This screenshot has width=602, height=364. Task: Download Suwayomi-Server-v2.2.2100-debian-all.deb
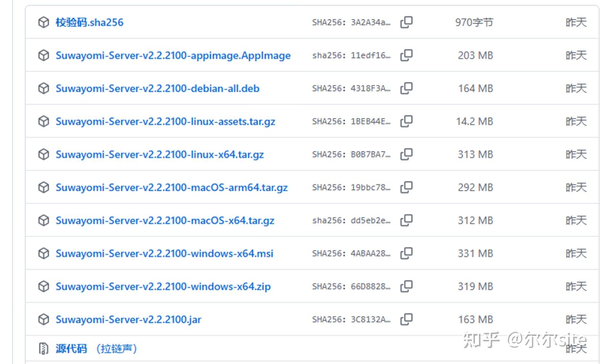158,88
